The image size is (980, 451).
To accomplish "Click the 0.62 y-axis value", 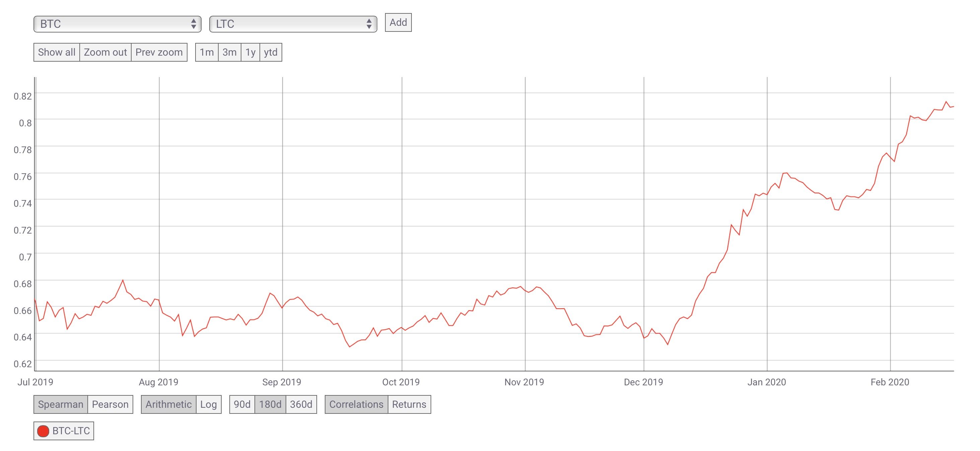I will click(x=23, y=364).
